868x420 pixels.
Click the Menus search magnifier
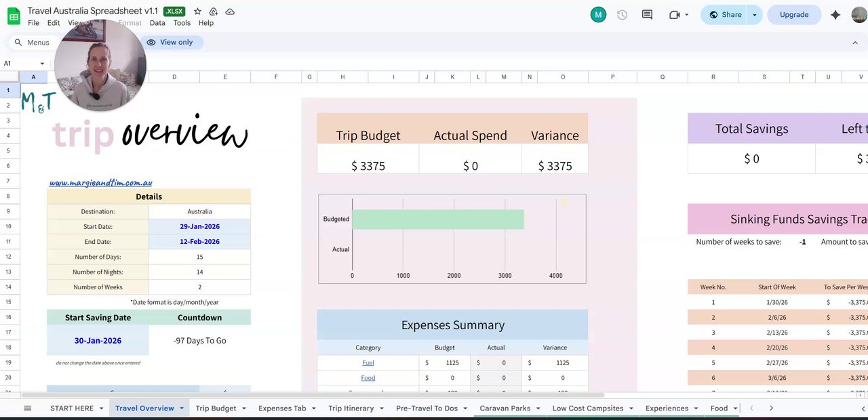pyautogui.click(x=18, y=42)
